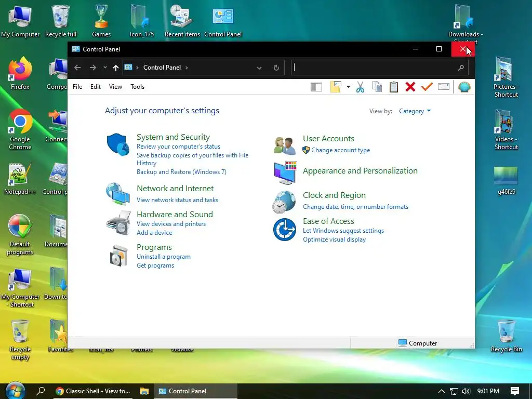Open Network and Internet category
This screenshot has height=399, width=532.
point(175,188)
